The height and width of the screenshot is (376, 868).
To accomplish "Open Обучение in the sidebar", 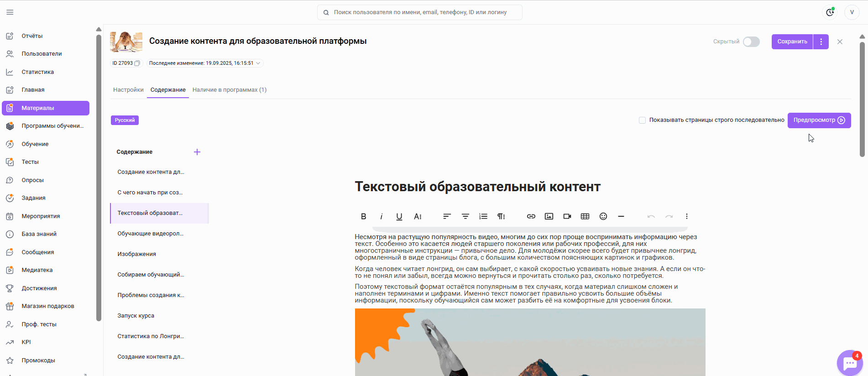I will (x=46, y=144).
